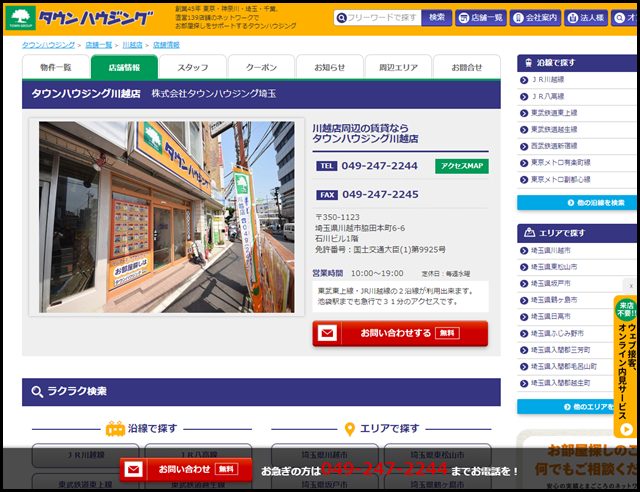This screenshot has width=640, height=492.
Task: Open the ＪＲ川越線 sidebar link
Action: pos(547,80)
